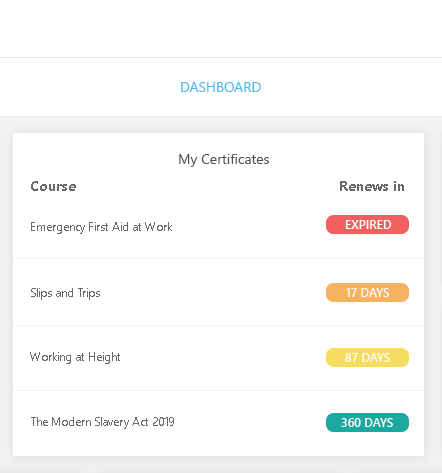The height and width of the screenshot is (473, 442).
Task: Select the Emergency First Aid table row
Action: click(219, 227)
